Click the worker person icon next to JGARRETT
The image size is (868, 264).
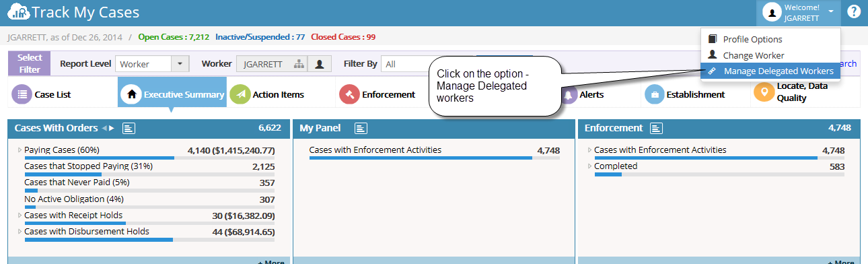(x=320, y=64)
